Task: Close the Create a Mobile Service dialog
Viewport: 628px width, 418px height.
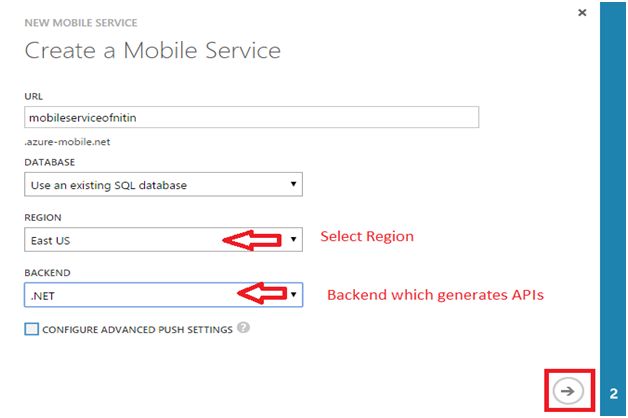Action: click(x=582, y=12)
